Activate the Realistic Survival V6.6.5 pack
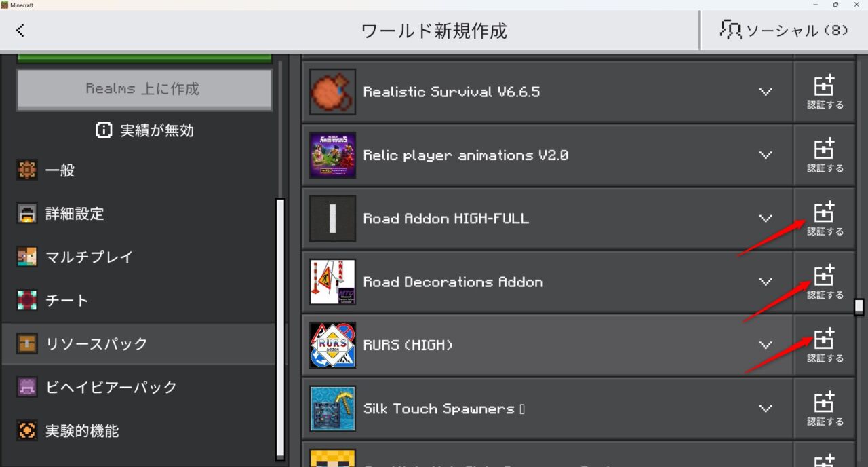The height and width of the screenshot is (467, 868). [825, 92]
